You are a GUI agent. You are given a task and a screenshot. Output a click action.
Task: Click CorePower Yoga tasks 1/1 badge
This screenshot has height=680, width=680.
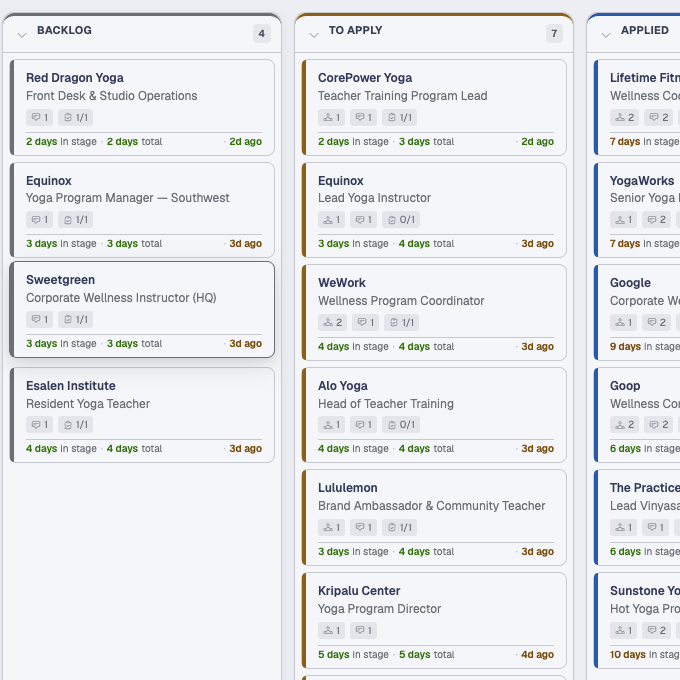click(x=399, y=118)
